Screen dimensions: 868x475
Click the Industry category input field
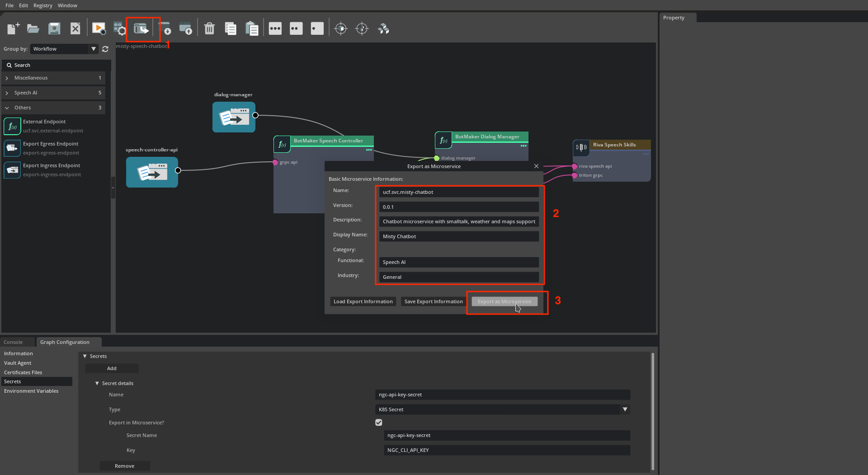pos(459,277)
